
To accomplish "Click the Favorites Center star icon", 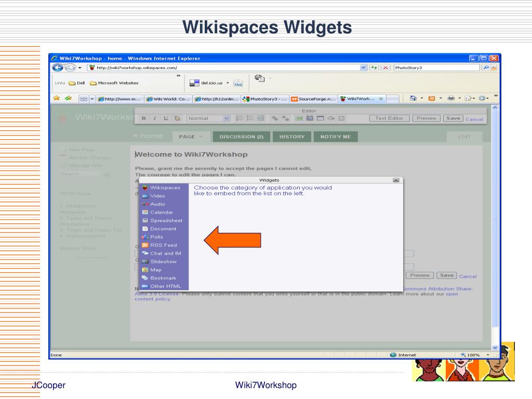I will tap(56, 98).
